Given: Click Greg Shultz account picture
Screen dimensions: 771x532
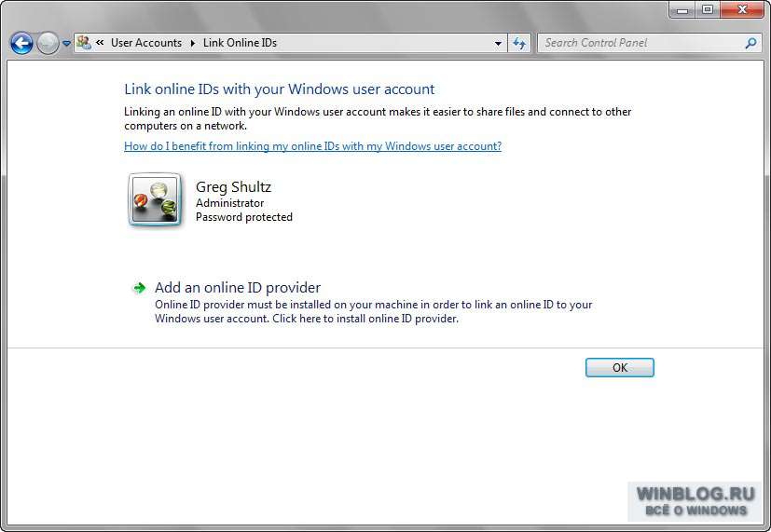Looking at the screenshot, I should coord(155,199).
